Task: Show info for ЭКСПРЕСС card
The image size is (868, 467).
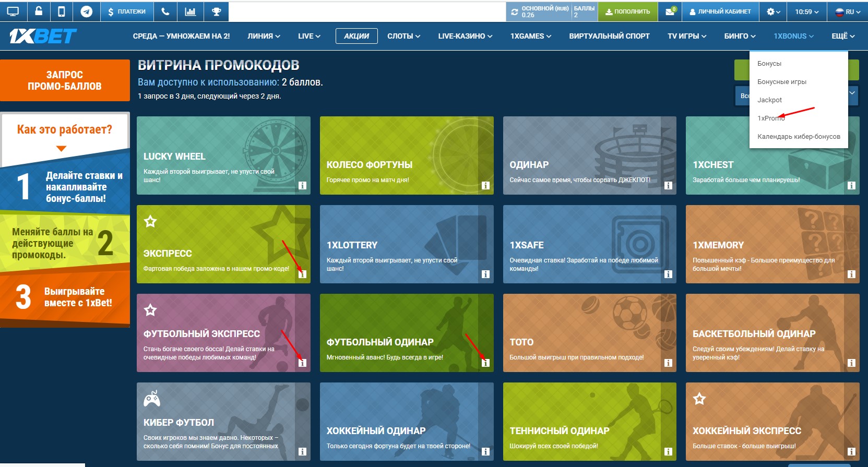Action: tap(302, 274)
